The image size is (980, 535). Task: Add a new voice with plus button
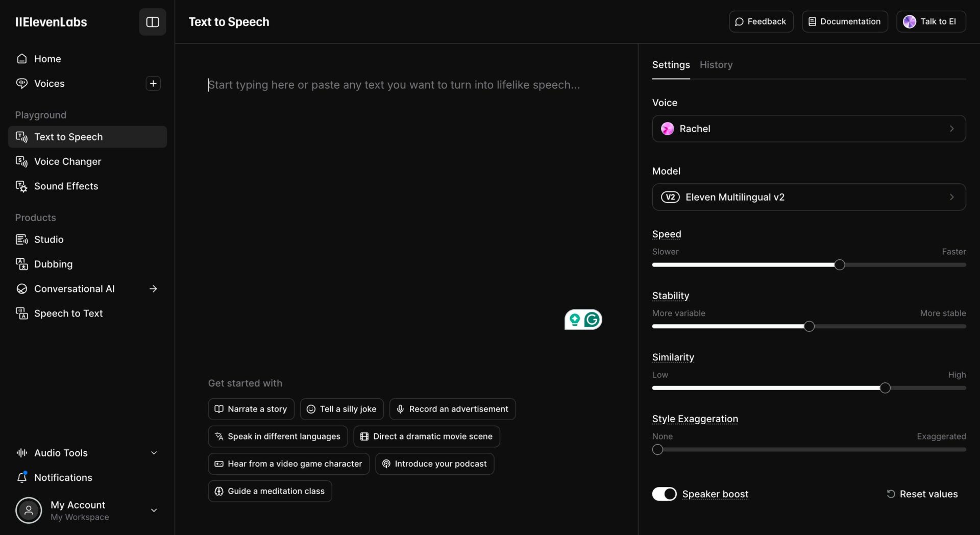click(153, 83)
